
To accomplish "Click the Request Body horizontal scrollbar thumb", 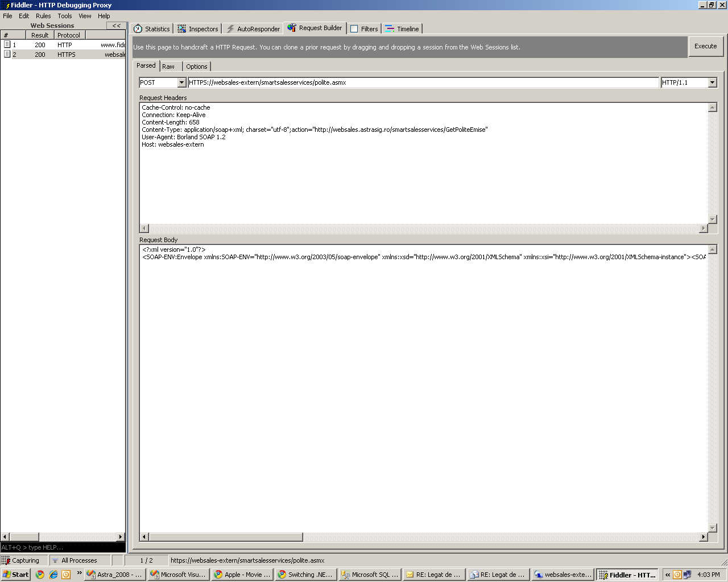I will (226, 537).
